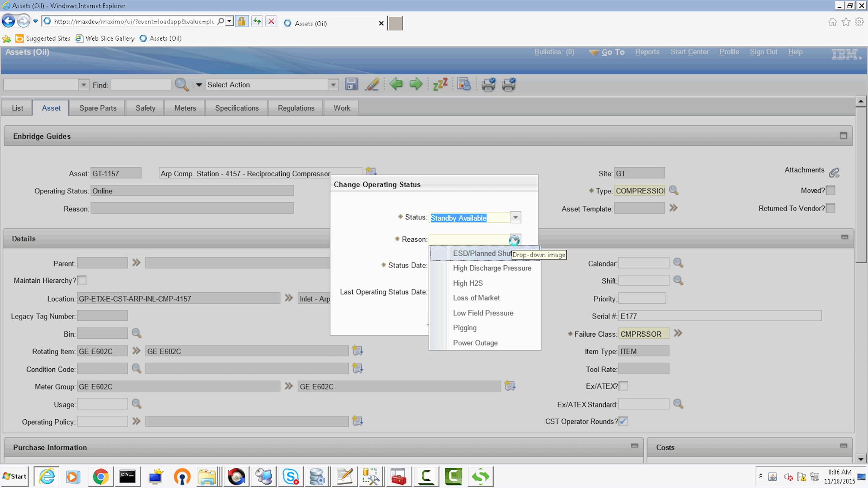Go to next record green arrow
The width and height of the screenshot is (868, 488).
click(416, 84)
